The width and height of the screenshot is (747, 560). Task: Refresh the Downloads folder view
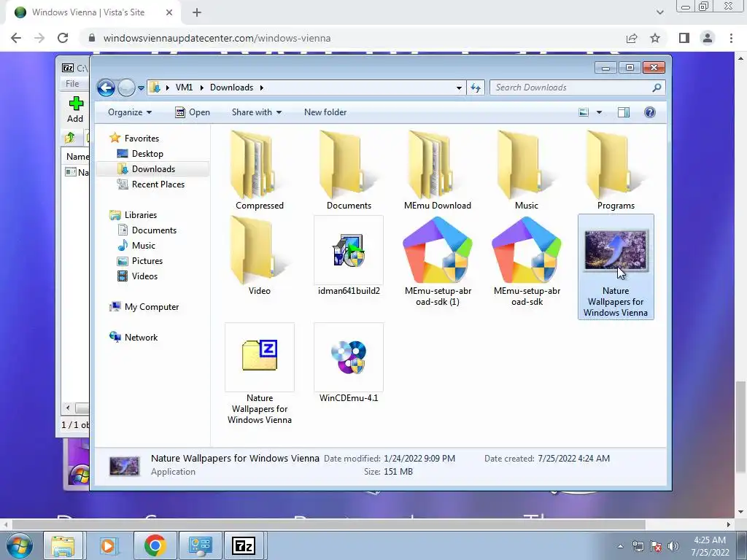point(476,87)
